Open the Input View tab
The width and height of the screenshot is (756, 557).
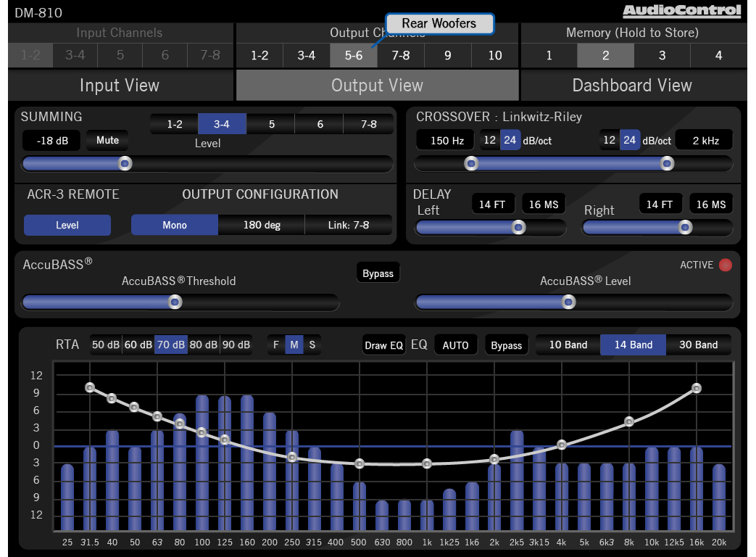(120, 86)
